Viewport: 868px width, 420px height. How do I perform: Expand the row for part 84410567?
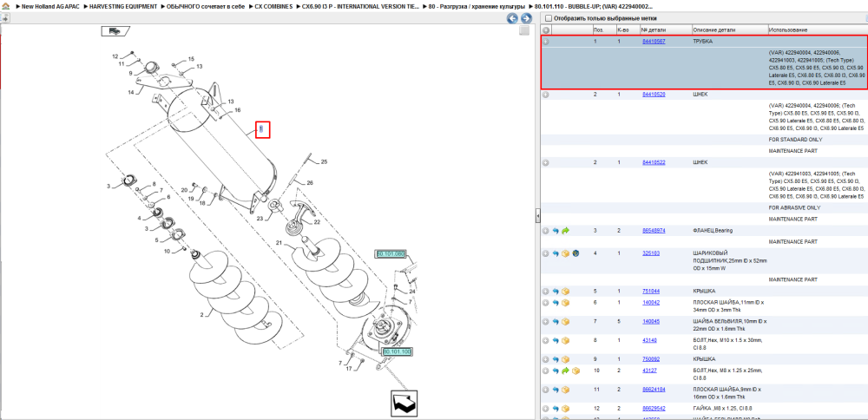click(x=546, y=42)
